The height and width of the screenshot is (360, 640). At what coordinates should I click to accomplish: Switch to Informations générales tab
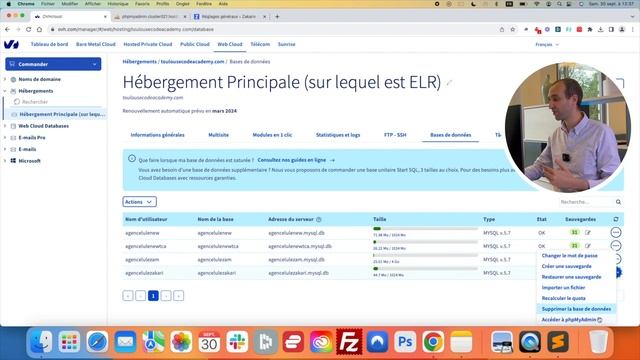[x=157, y=135]
